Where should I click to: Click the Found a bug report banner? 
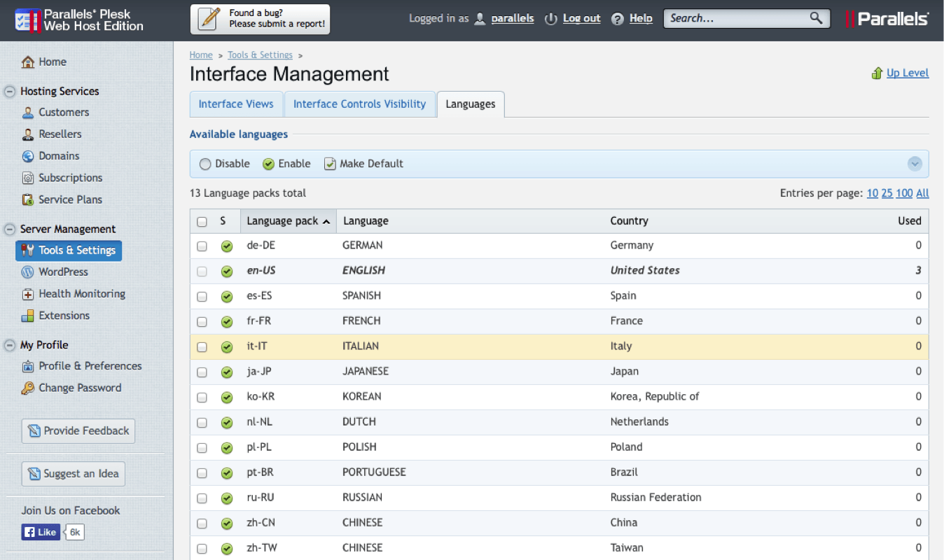[x=260, y=19]
